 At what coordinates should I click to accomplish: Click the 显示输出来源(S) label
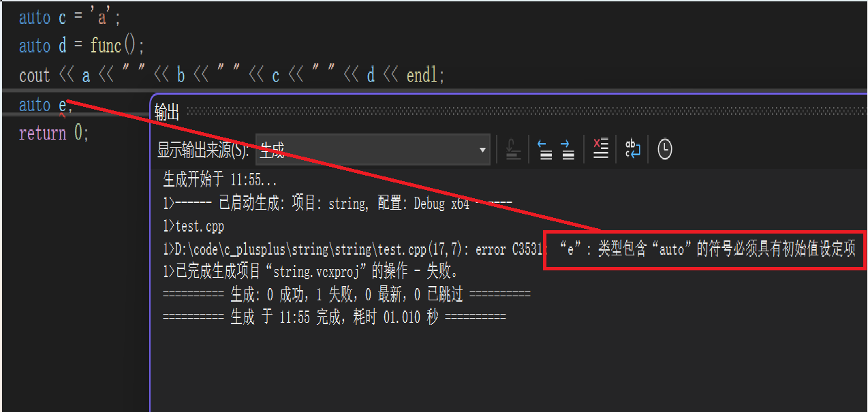click(203, 150)
